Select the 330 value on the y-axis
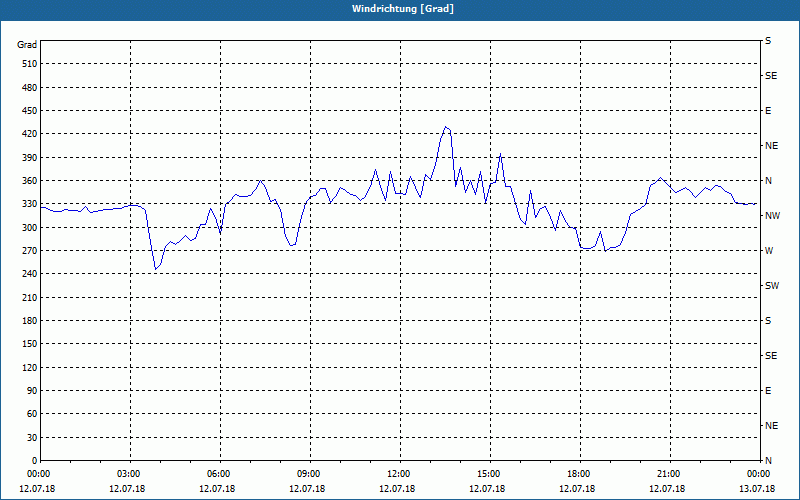This screenshot has width=800, height=500. (30, 204)
